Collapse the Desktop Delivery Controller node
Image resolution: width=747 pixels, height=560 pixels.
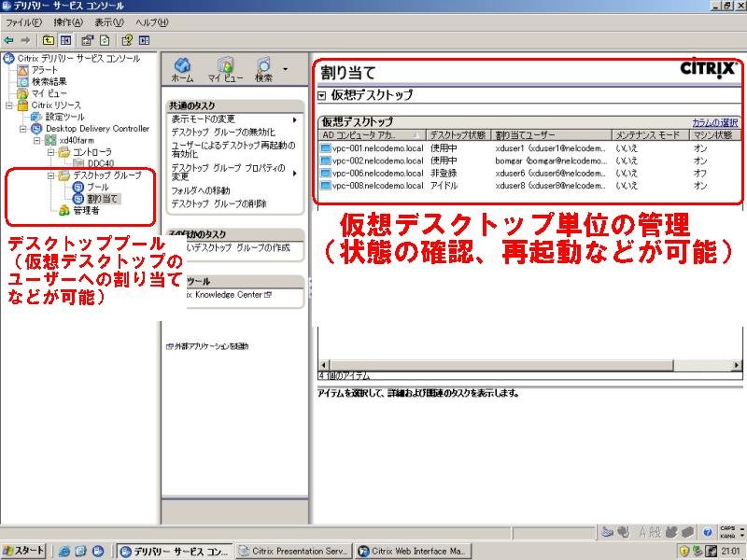click(22, 129)
